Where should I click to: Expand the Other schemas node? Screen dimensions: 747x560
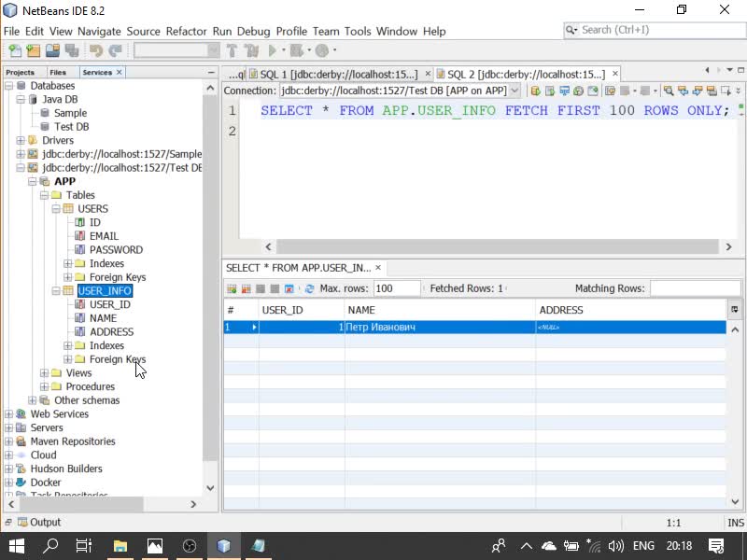32,400
